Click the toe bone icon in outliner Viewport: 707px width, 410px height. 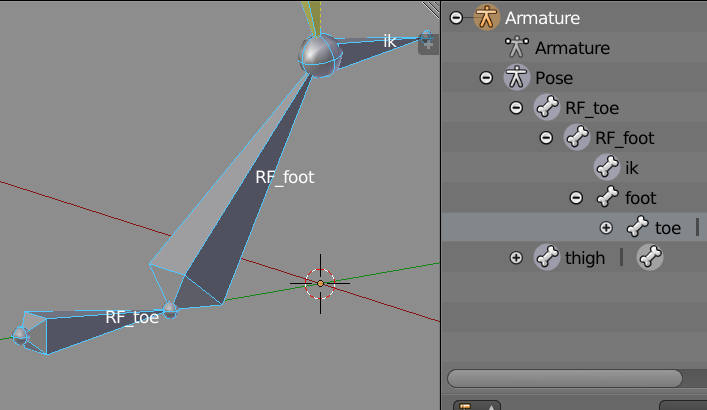(637, 227)
